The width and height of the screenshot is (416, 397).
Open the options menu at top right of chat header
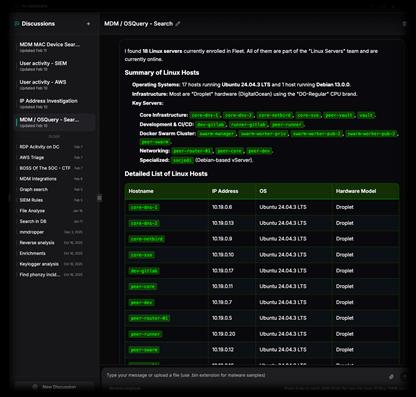(404, 24)
